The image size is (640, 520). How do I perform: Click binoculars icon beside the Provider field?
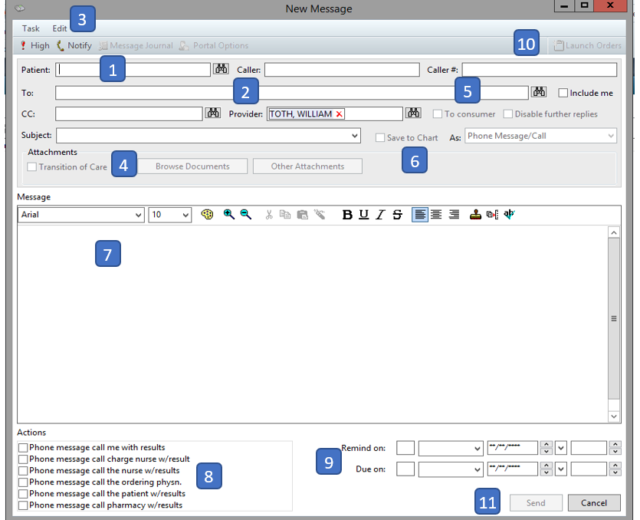tap(413, 114)
